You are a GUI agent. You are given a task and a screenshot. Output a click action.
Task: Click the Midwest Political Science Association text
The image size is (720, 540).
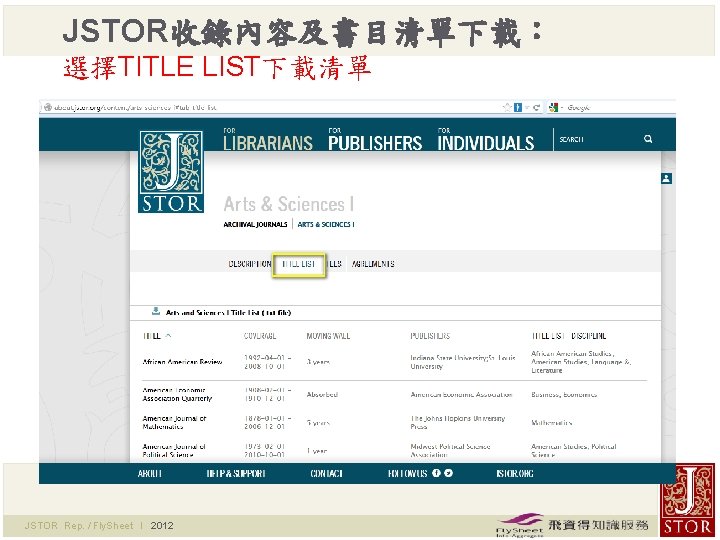click(450, 450)
